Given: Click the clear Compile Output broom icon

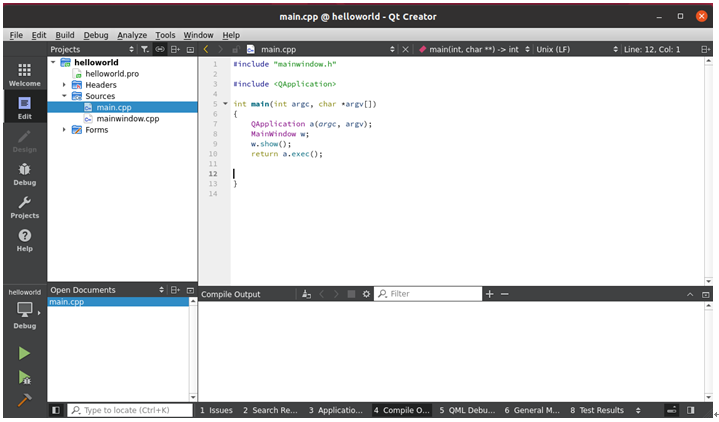Looking at the screenshot, I should coord(306,294).
